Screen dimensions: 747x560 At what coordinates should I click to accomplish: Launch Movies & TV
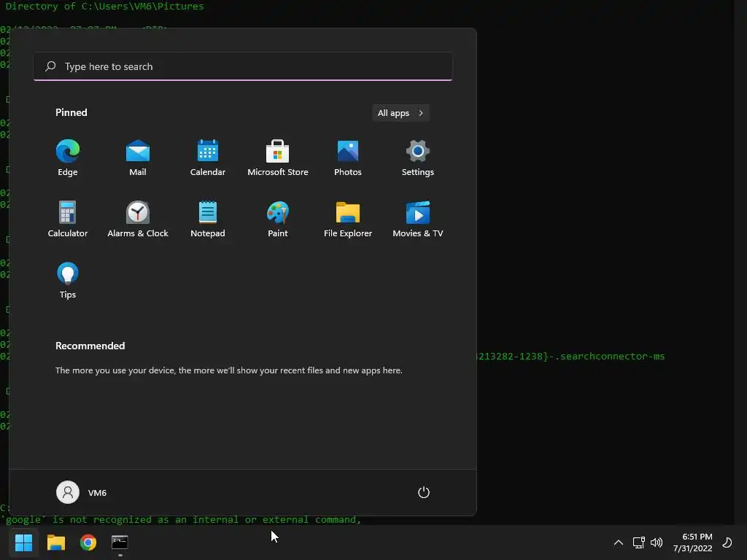point(418,219)
